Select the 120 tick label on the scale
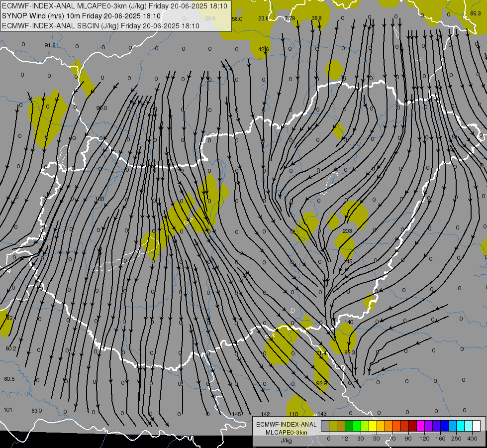The image size is (487, 448). 424,439
